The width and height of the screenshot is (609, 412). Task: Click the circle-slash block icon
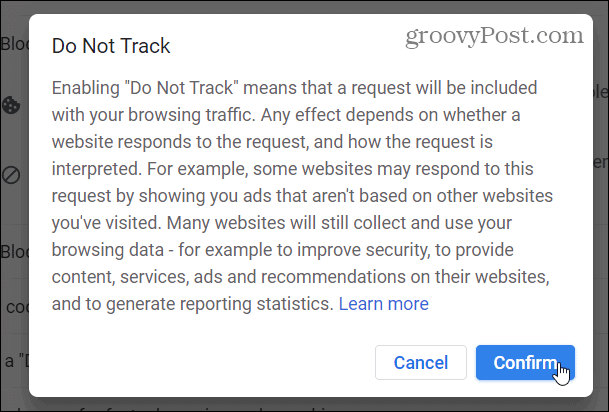(x=11, y=175)
